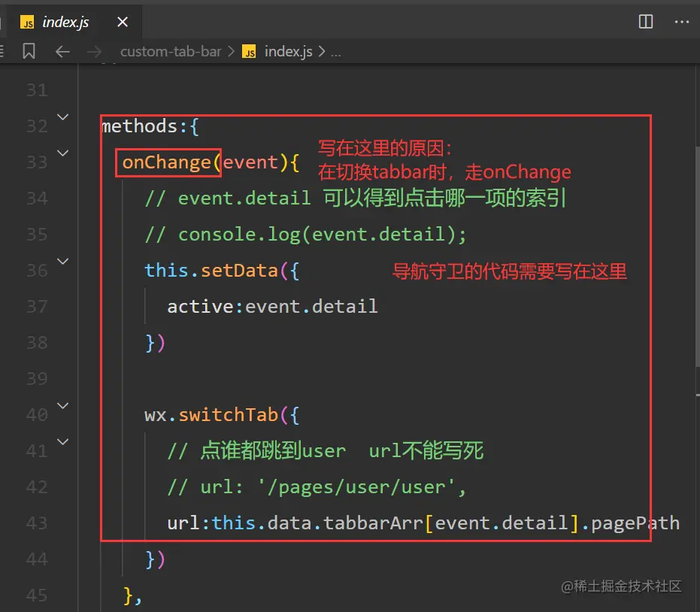Select index.js in the breadcrumb path
This screenshot has width=700, height=612.
coord(289,52)
